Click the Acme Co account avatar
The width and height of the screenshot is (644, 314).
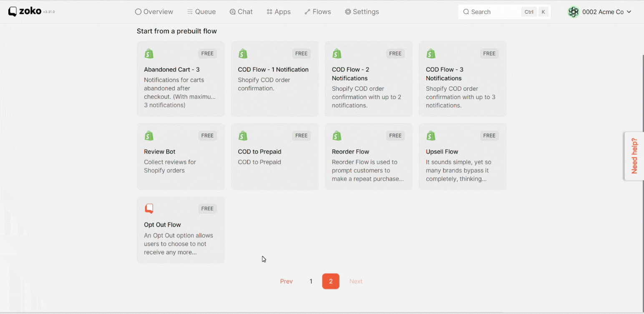tap(574, 12)
